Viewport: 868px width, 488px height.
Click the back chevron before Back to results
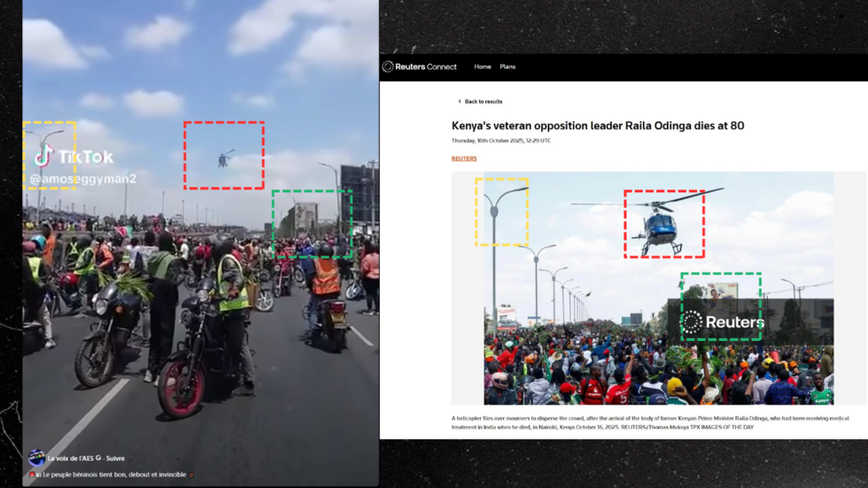click(460, 102)
